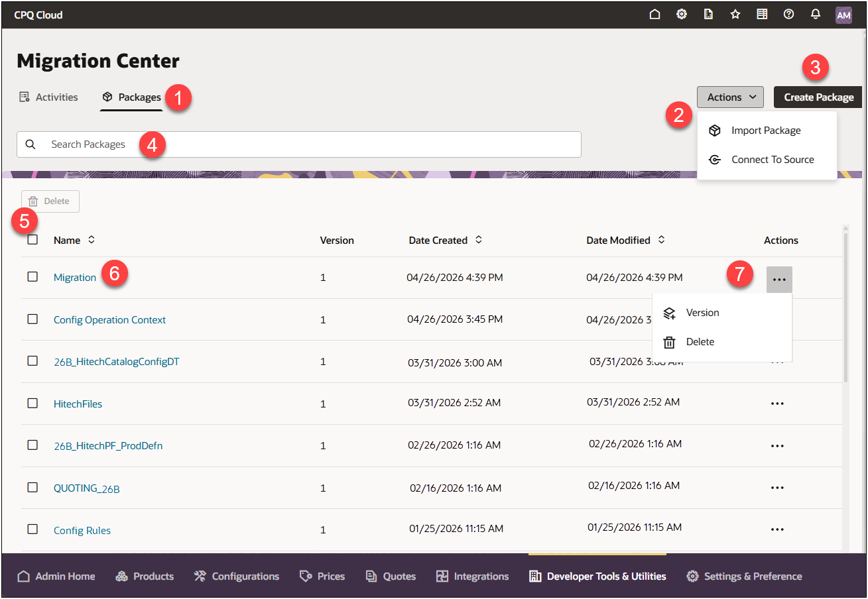Image resolution: width=868 pixels, height=599 pixels.
Task: Check the Config Rules row checkbox
Action: pos(32,529)
